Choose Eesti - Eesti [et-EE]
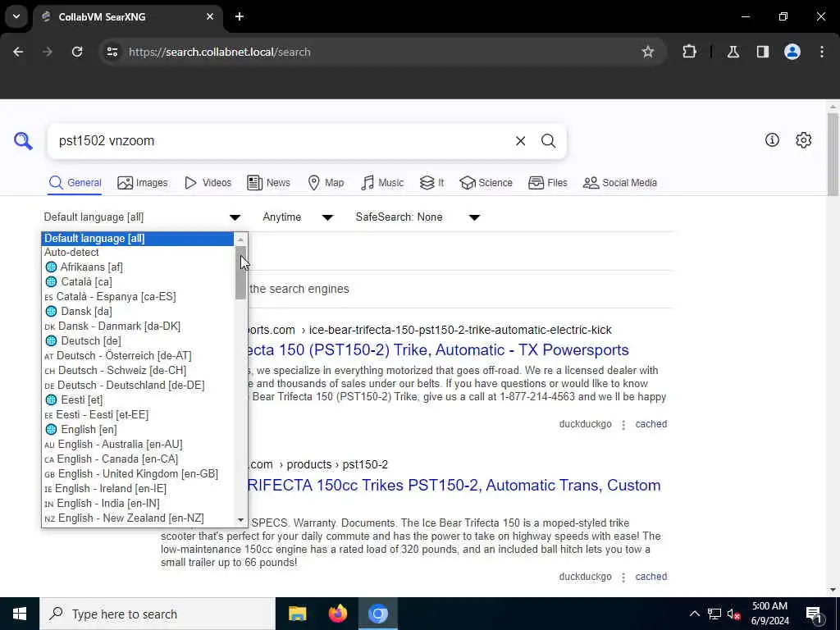The width and height of the screenshot is (840, 630). pyautogui.click(x=138, y=414)
